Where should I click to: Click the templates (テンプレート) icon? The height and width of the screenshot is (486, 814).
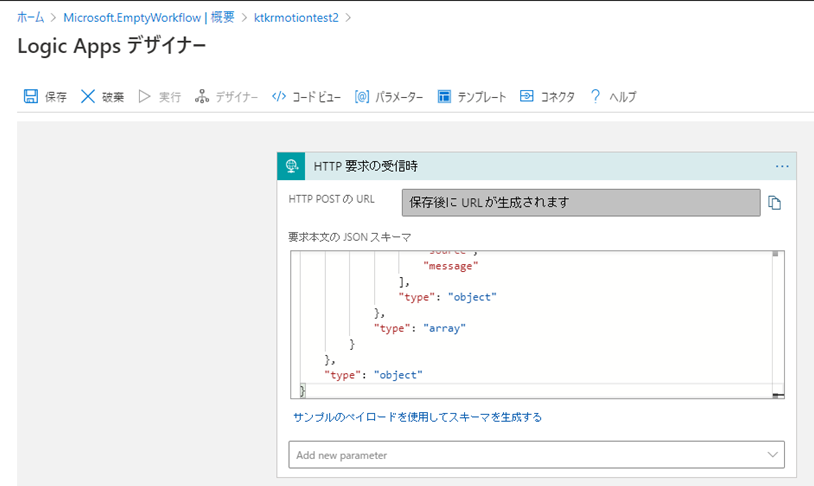pos(444,97)
